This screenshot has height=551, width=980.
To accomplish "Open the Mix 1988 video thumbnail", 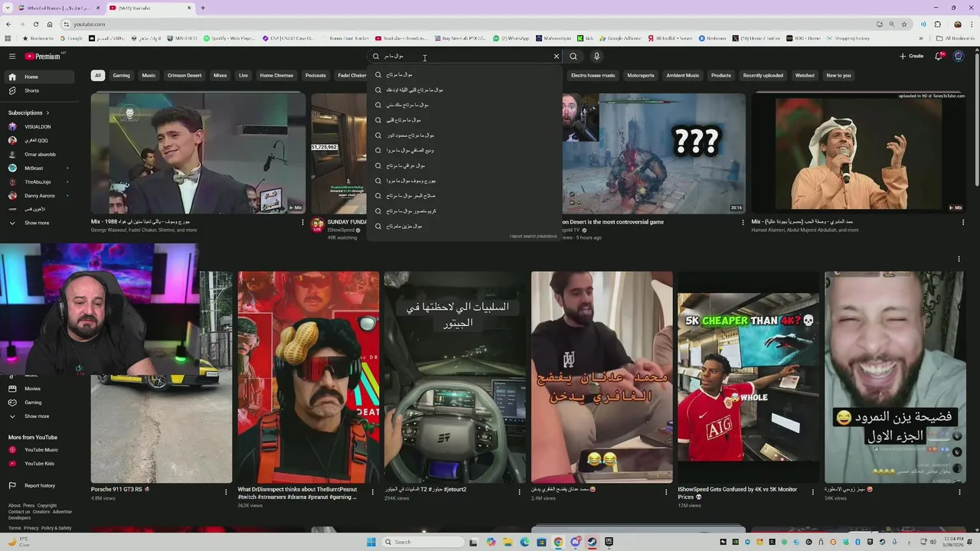I will coord(198,153).
